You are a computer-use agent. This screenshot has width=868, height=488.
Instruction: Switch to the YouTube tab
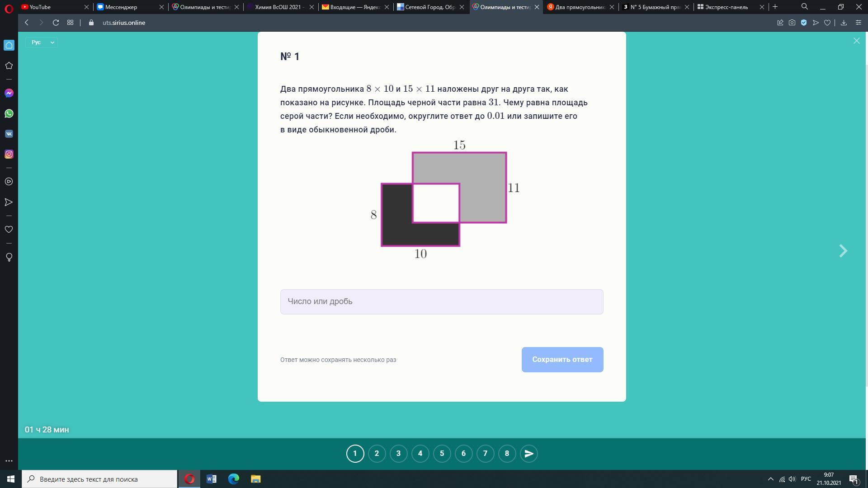50,7
